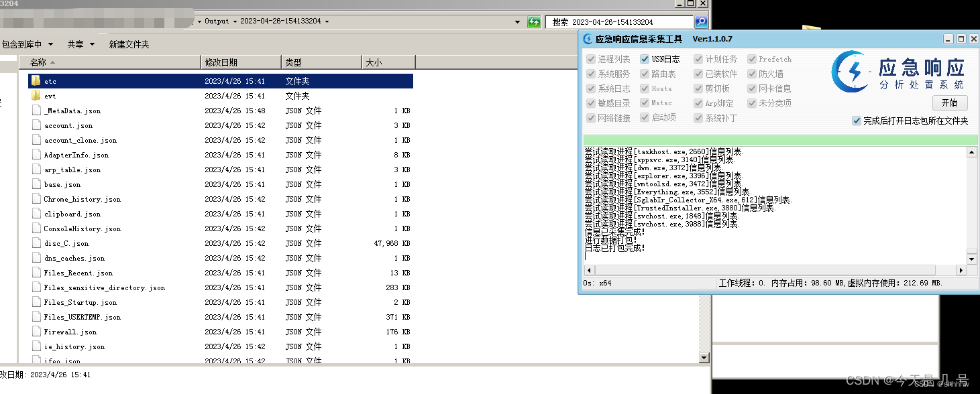Open the 共享 menu

pyautogui.click(x=80, y=44)
